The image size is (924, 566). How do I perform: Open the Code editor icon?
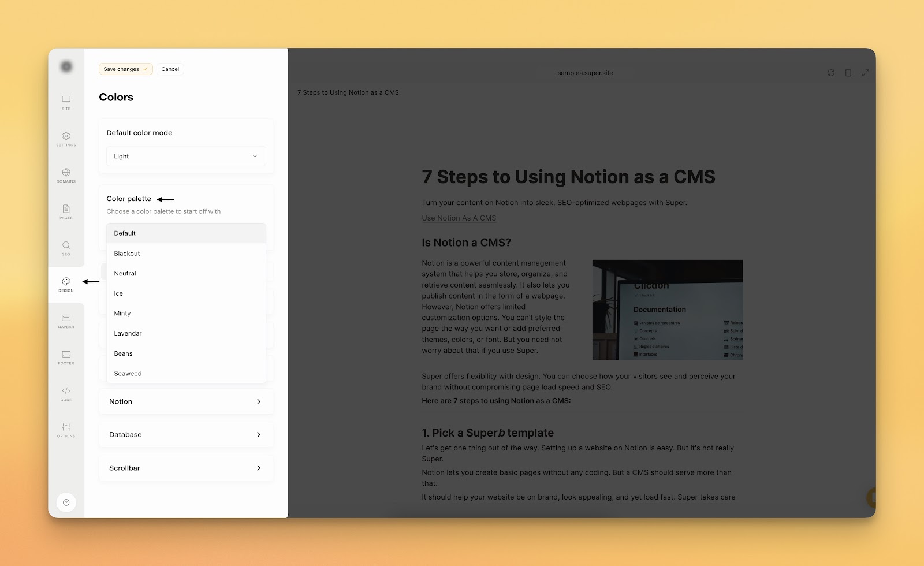66,393
